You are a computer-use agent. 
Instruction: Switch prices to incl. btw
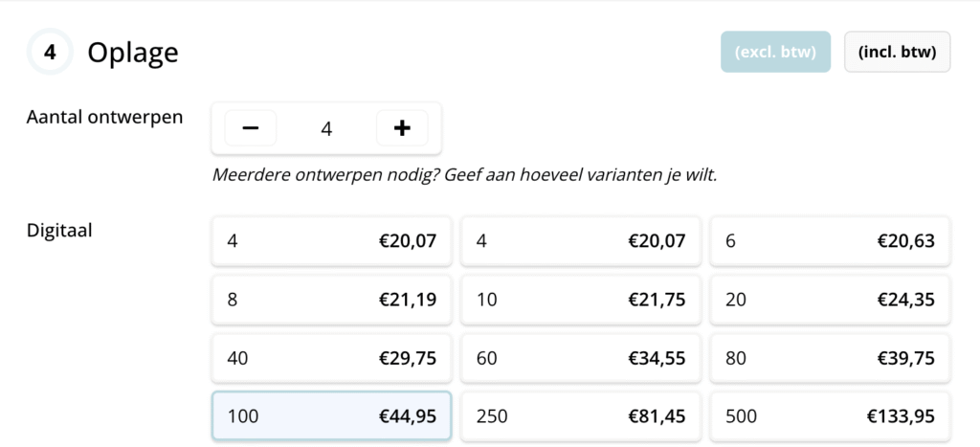897,52
